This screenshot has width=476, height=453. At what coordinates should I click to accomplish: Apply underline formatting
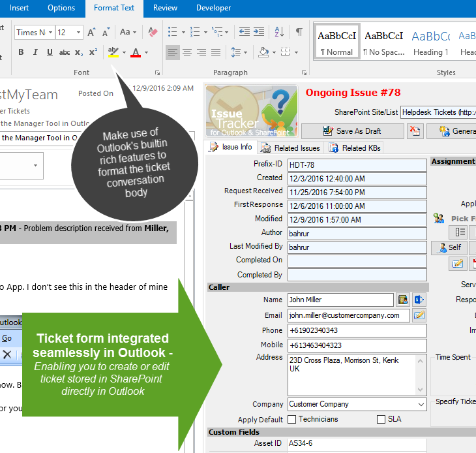[x=49, y=52]
